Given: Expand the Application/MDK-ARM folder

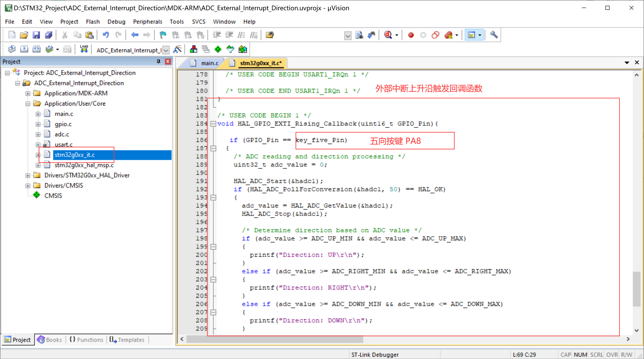Looking at the screenshot, I should click(28, 93).
